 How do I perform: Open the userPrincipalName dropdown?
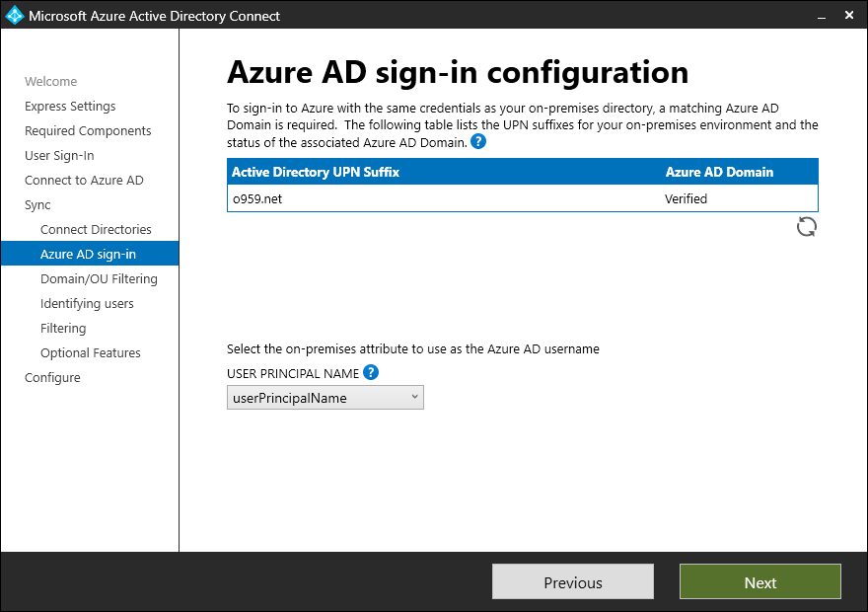325,398
